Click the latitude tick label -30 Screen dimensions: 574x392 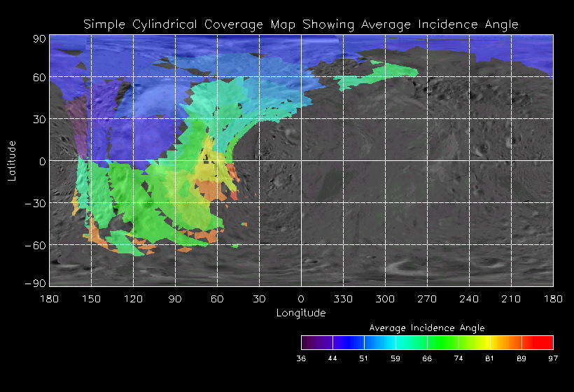(36, 204)
